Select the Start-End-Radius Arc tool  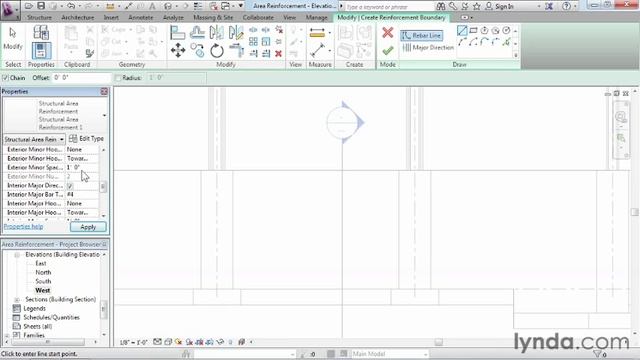pyautogui.click(x=462, y=42)
